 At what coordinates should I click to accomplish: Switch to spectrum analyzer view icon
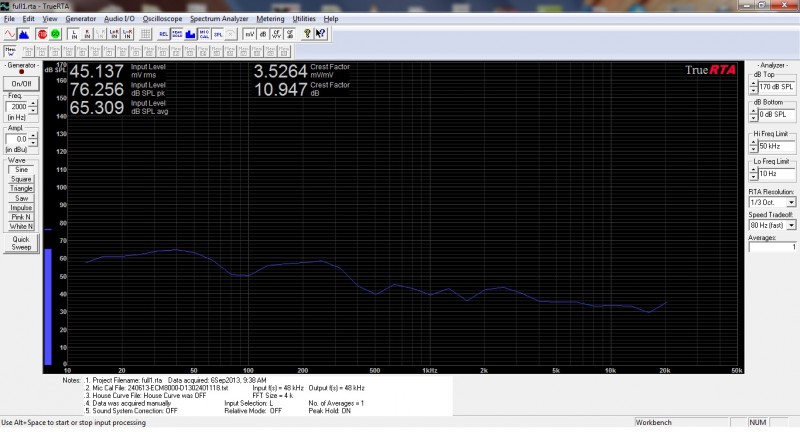click(23, 34)
